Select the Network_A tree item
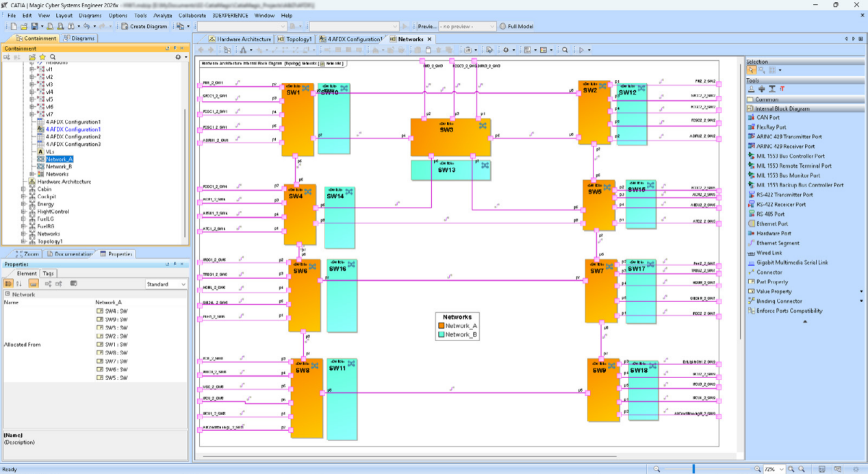Viewport: 868px width, 474px height. tap(59, 159)
